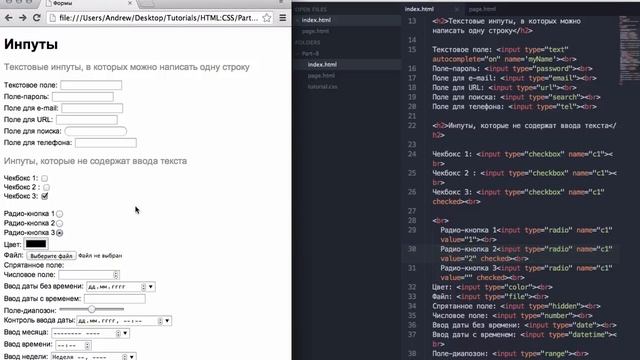
Task: Close the index.html editor tab
Action: point(457,9)
